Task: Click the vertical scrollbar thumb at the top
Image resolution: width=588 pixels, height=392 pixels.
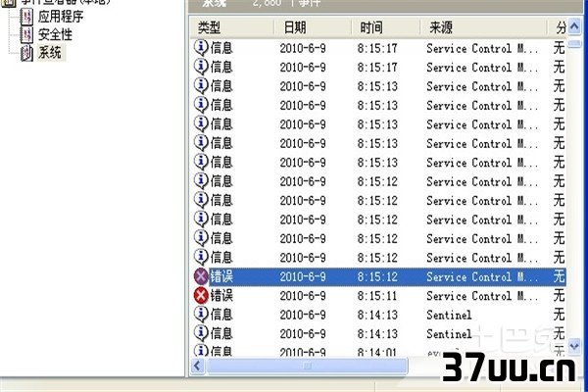Action: pos(574,44)
